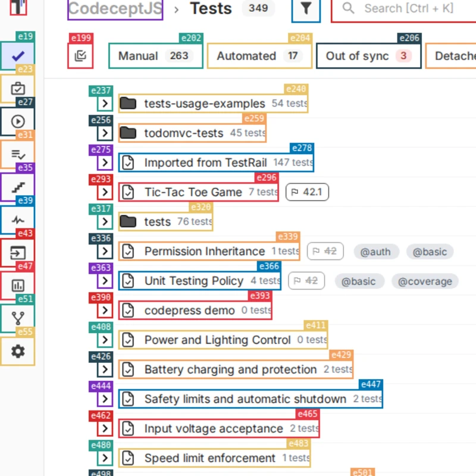476x476 pixels.
Task: Click @basic tag on Unit Testing Policy row
Action: tap(359, 281)
